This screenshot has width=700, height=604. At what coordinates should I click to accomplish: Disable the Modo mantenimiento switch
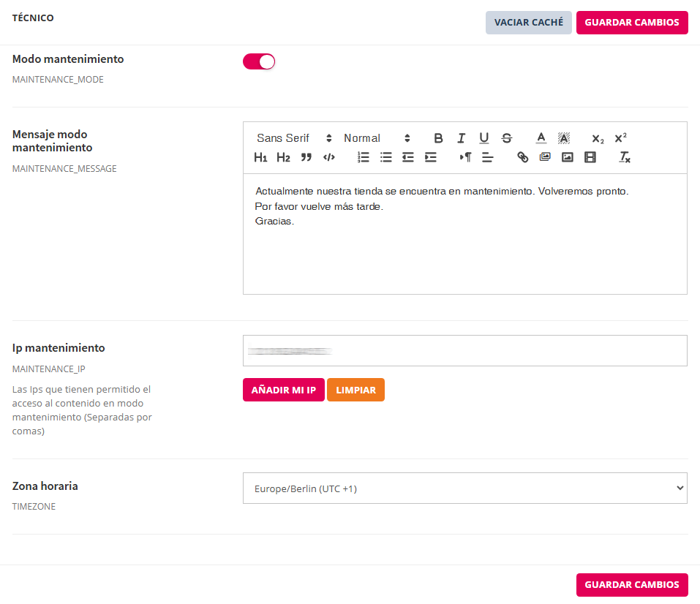tap(259, 62)
